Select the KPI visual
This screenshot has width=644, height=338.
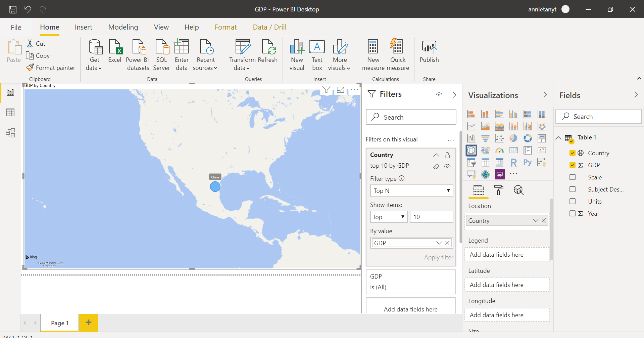coord(542,151)
